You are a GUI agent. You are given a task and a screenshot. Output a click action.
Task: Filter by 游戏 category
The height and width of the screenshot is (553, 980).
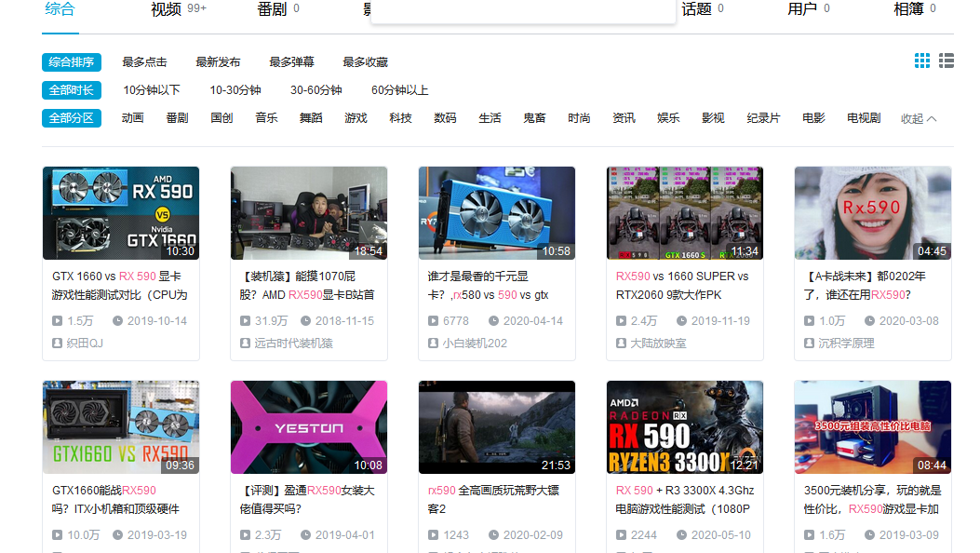(x=356, y=117)
